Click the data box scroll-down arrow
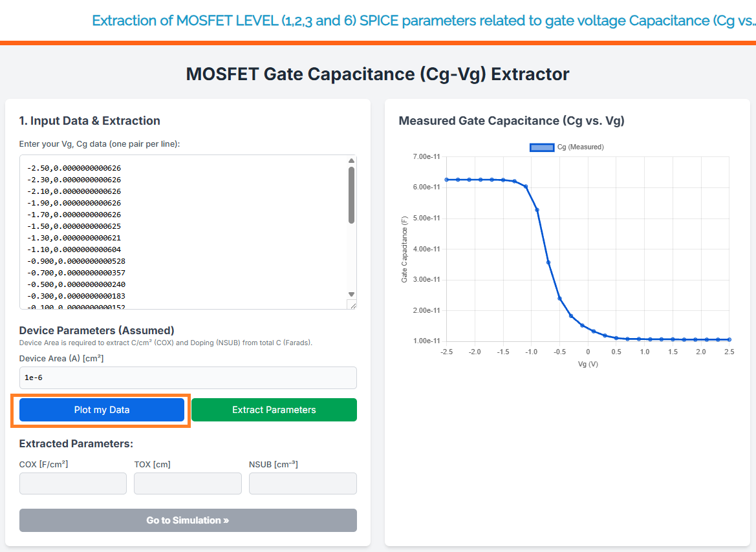The image size is (756, 552). [351, 294]
